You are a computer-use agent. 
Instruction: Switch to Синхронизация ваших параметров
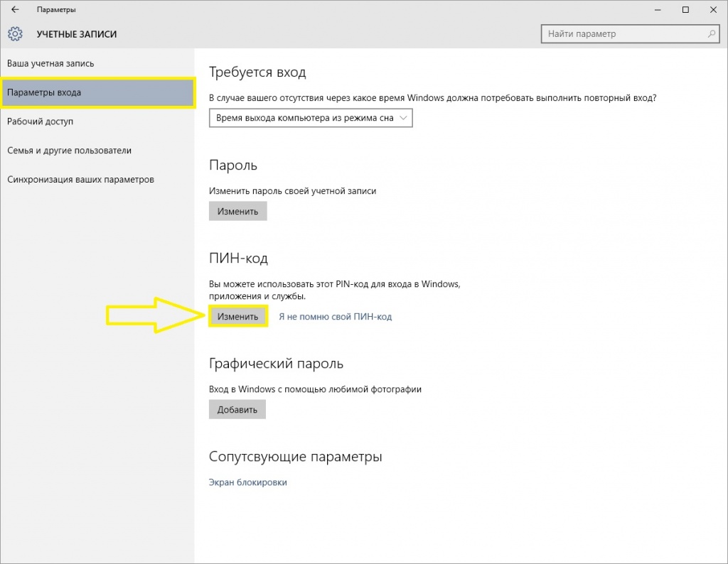click(80, 180)
